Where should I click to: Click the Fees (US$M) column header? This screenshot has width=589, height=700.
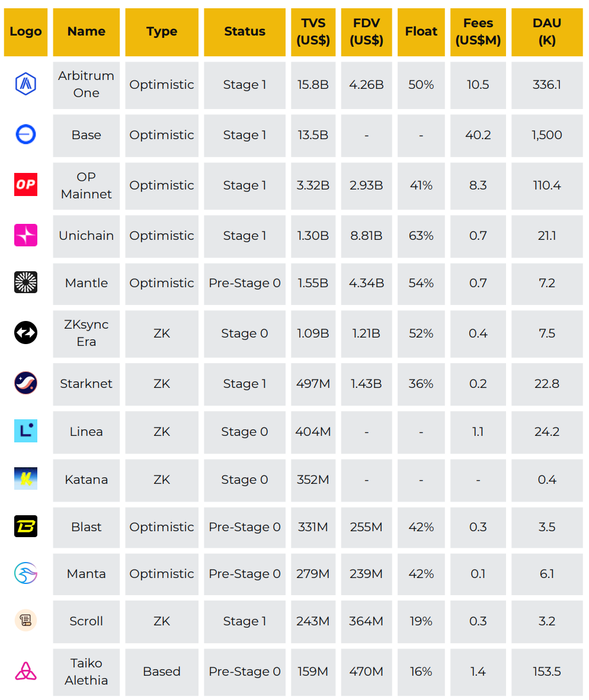coord(478,32)
